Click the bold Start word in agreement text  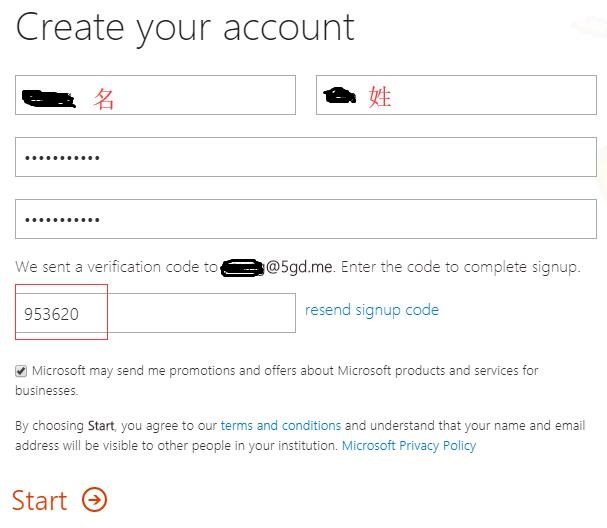pyautogui.click(x=101, y=426)
